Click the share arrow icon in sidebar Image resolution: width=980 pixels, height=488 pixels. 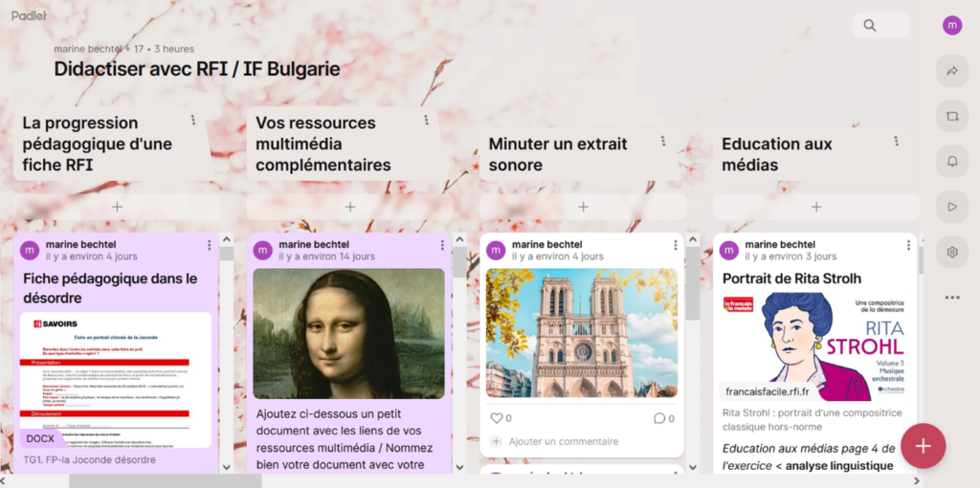coord(952,71)
